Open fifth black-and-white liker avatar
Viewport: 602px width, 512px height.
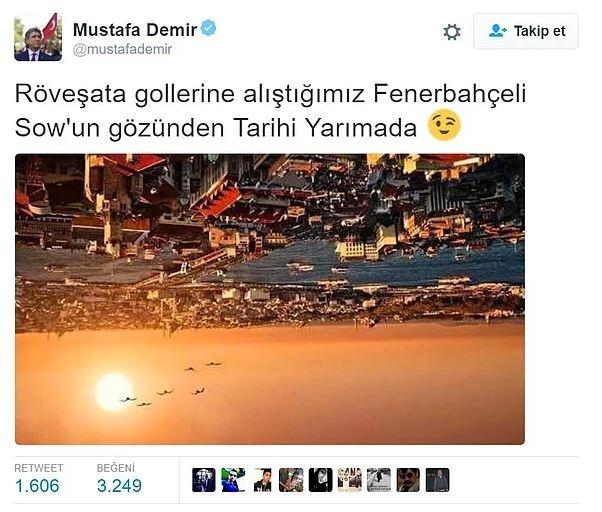pos(320,480)
